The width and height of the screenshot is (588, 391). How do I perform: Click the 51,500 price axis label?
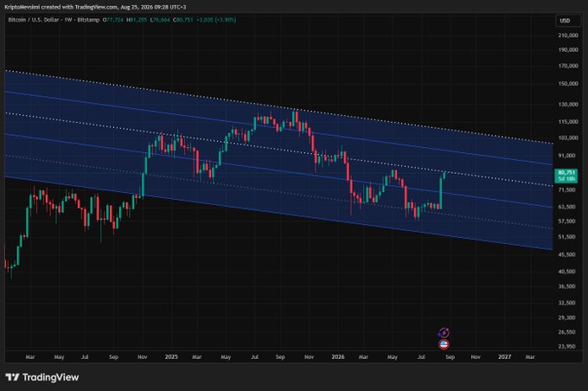(x=568, y=237)
